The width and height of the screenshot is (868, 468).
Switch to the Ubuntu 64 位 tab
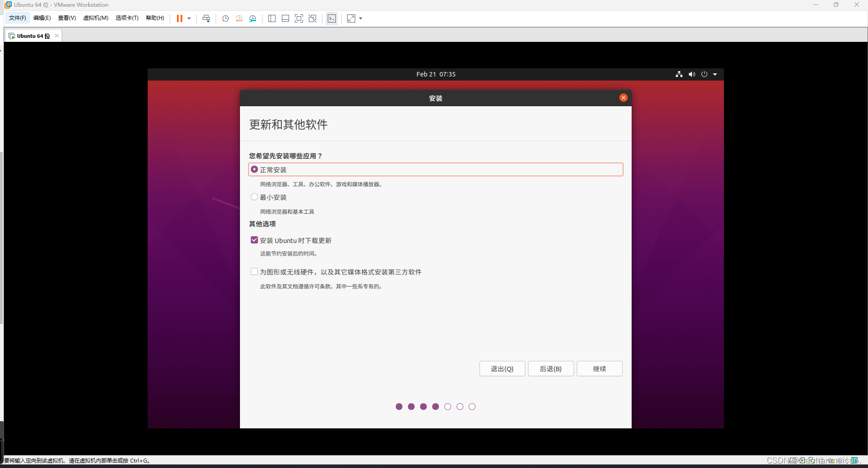[32, 36]
